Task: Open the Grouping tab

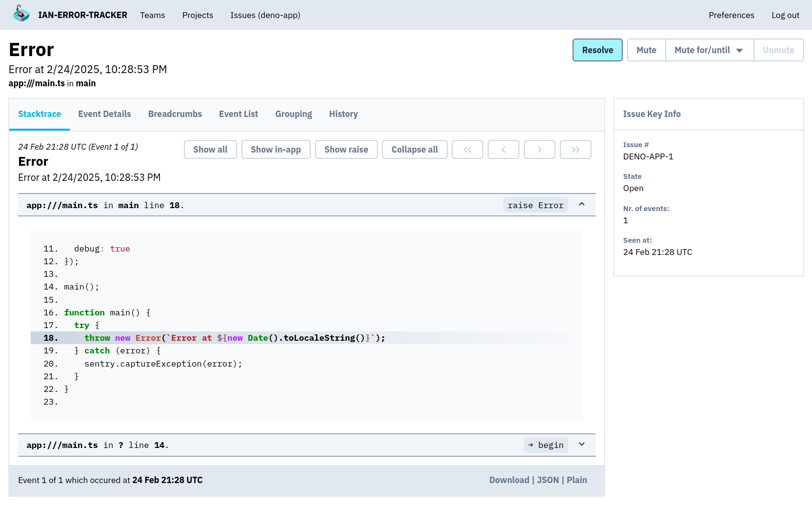Action: tap(294, 114)
